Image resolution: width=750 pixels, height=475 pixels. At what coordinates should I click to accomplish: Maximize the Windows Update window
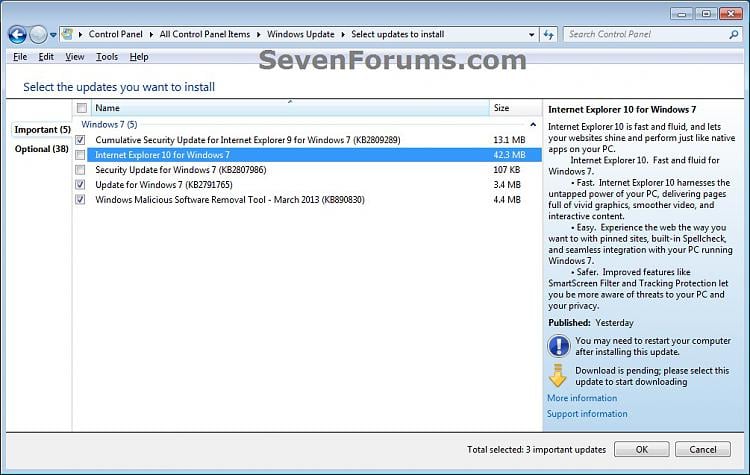pos(706,14)
